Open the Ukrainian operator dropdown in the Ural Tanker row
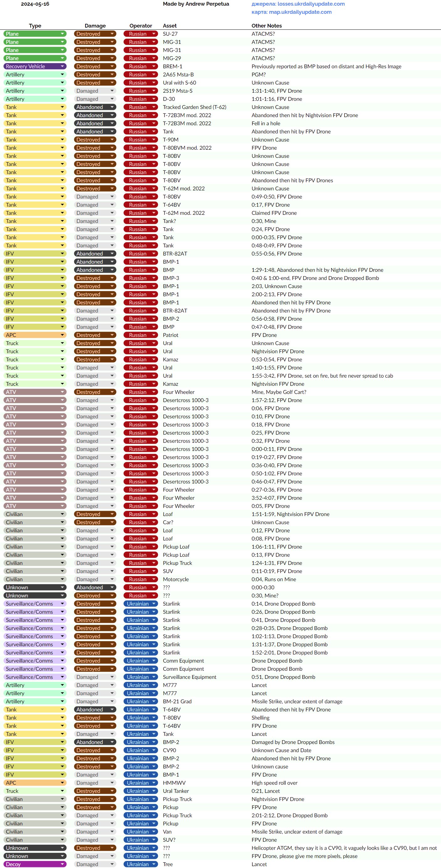The image size is (441, 868). point(141,791)
